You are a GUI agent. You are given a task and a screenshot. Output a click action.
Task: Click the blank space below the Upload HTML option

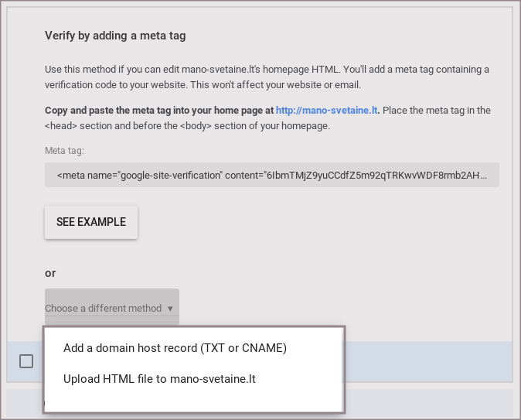pos(193,401)
